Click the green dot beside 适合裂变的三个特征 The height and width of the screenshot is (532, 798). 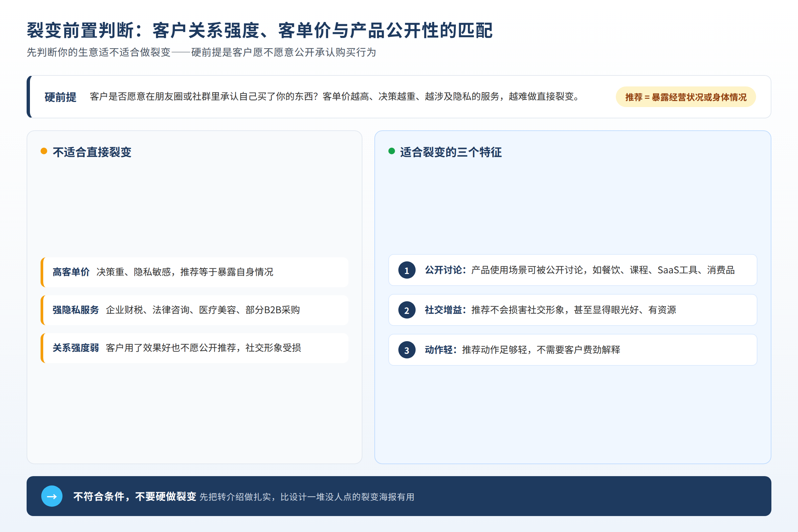tap(392, 151)
